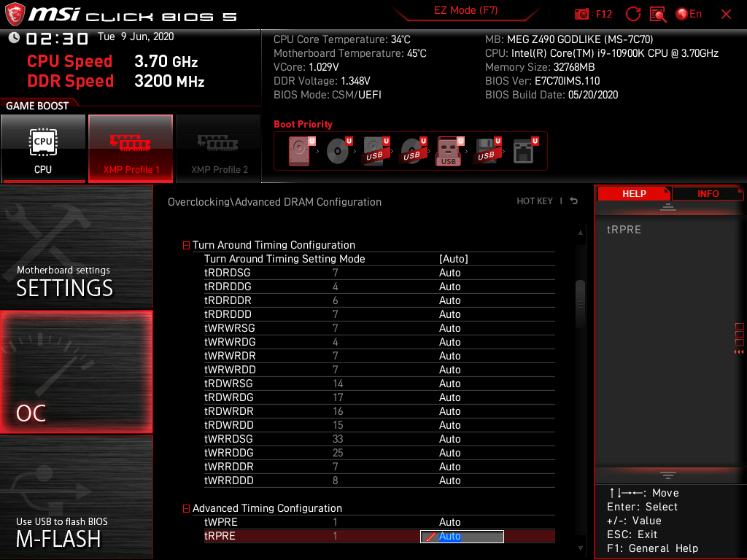The height and width of the screenshot is (560, 747).
Task: Set the tWRWRSG Auto value
Action: (x=449, y=328)
